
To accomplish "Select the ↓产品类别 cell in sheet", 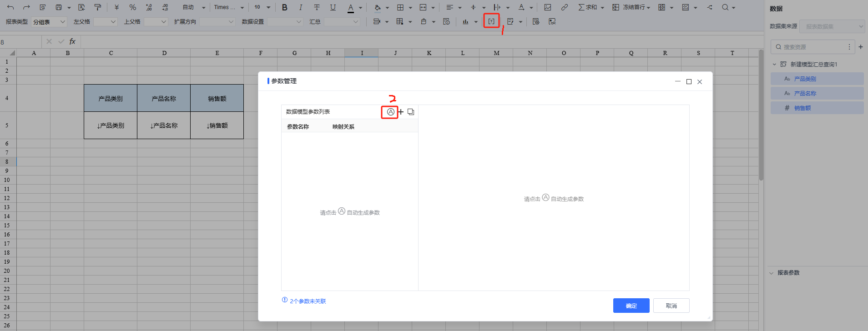I will (111, 125).
